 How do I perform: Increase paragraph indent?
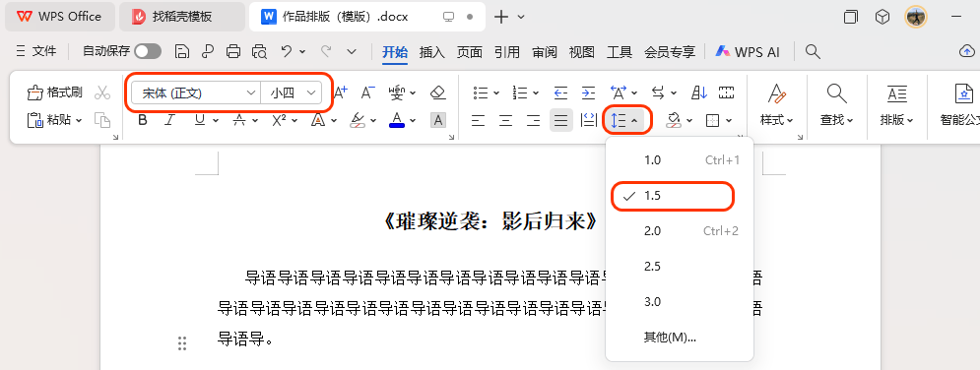(x=588, y=92)
